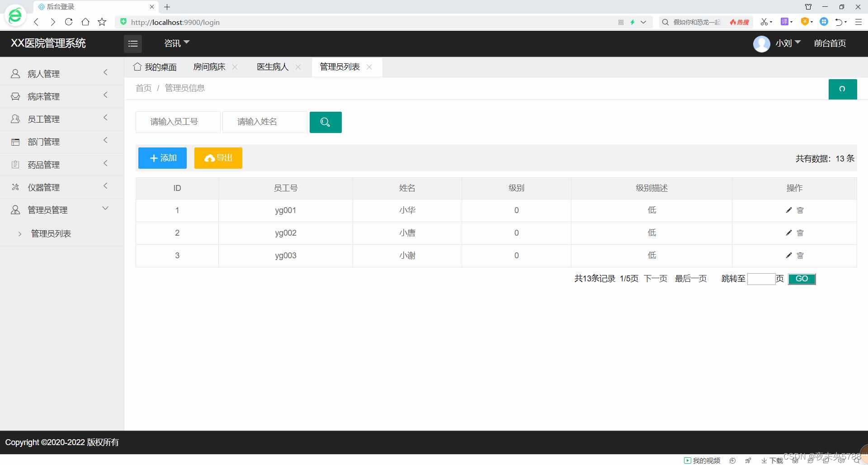Go to 最后一页 in pagination
The width and height of the screenshot is (868, 465).
691,279
